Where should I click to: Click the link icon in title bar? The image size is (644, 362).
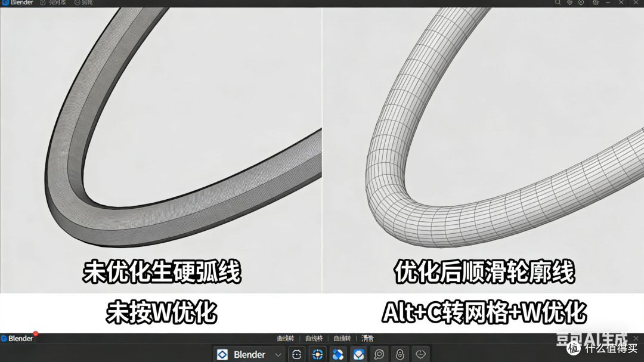click(x=569, y=2)
